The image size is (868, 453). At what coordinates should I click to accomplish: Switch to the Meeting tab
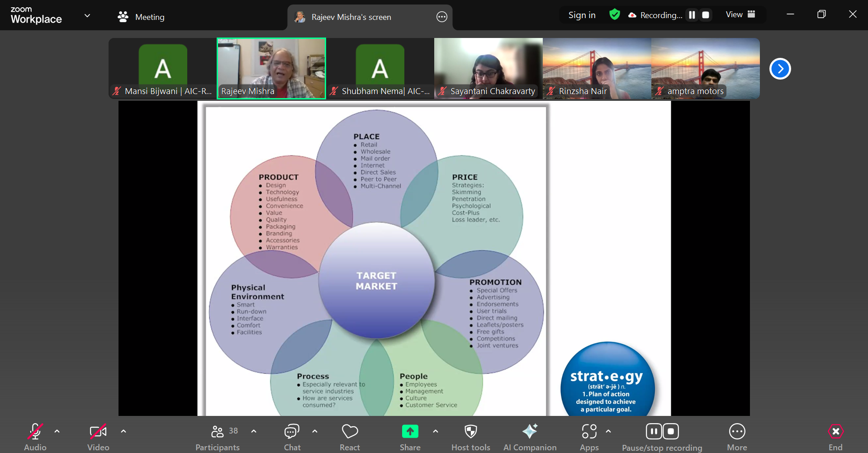141,17
